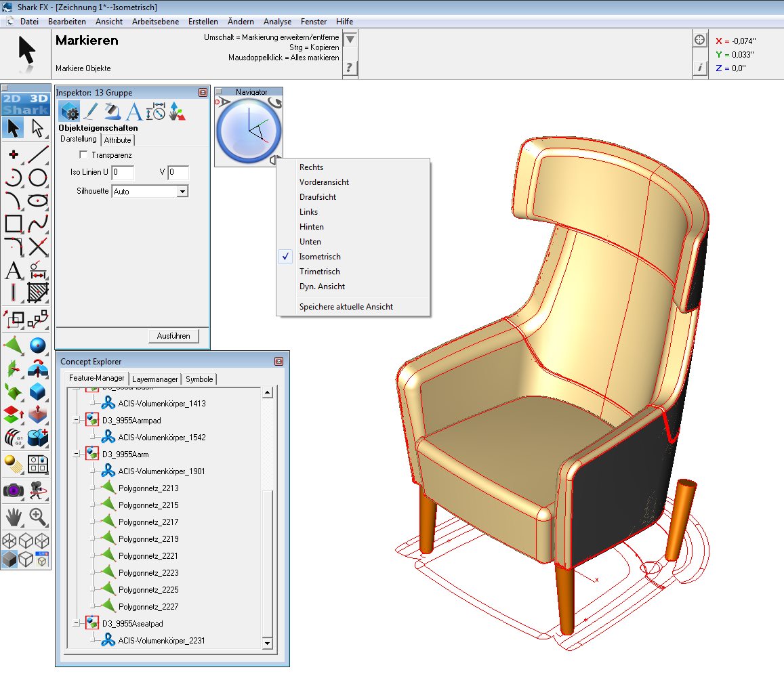Collapse the D3_9955Aseatpad group

click(x=76, y=623)
